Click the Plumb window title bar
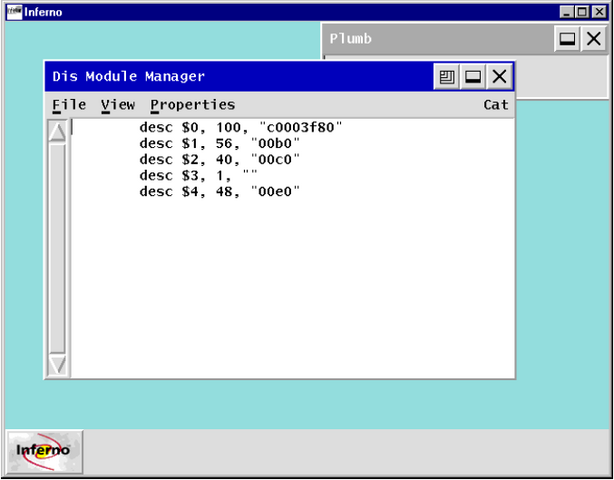Image resolution: width=614 pixels, height=480 pixels. [437, 39]
